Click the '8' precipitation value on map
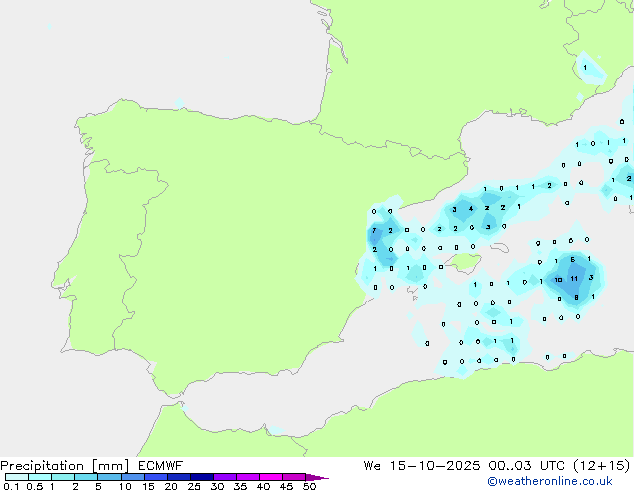The width and height of the screenshot is (634, 490). point(576,298)
